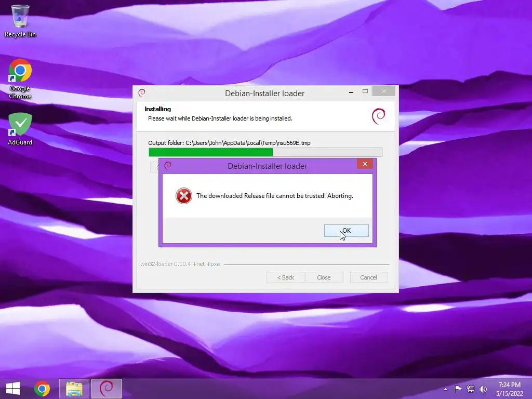This screenshot has width=532, height=399.
Task: Open Chrome from the taskbar
Action: [x=42, y=389]
